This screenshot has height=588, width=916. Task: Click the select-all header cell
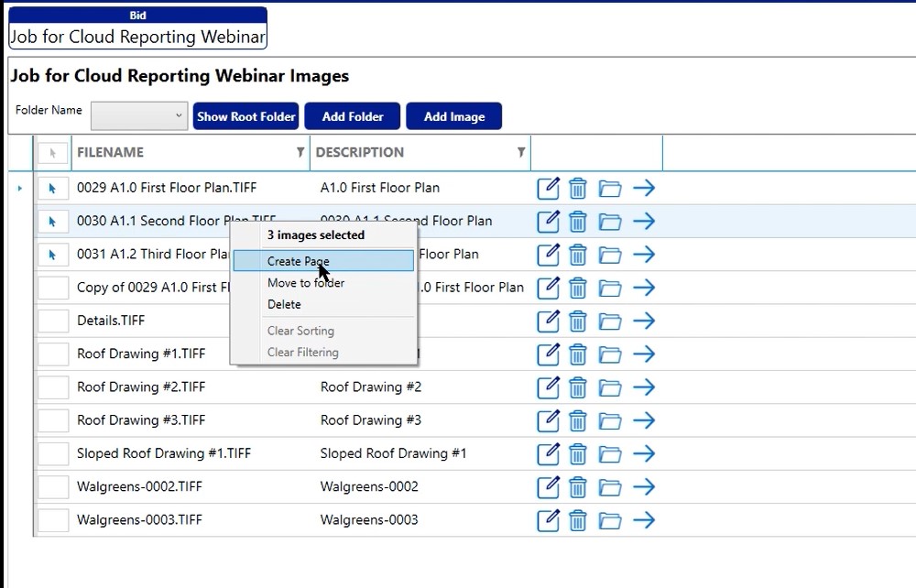[53, 153]
